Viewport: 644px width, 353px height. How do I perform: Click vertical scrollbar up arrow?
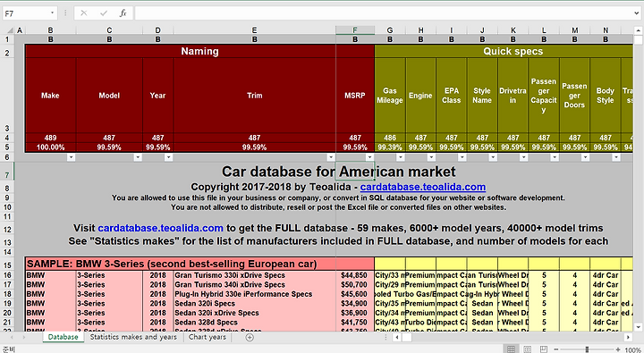click(x=638, y=30)
